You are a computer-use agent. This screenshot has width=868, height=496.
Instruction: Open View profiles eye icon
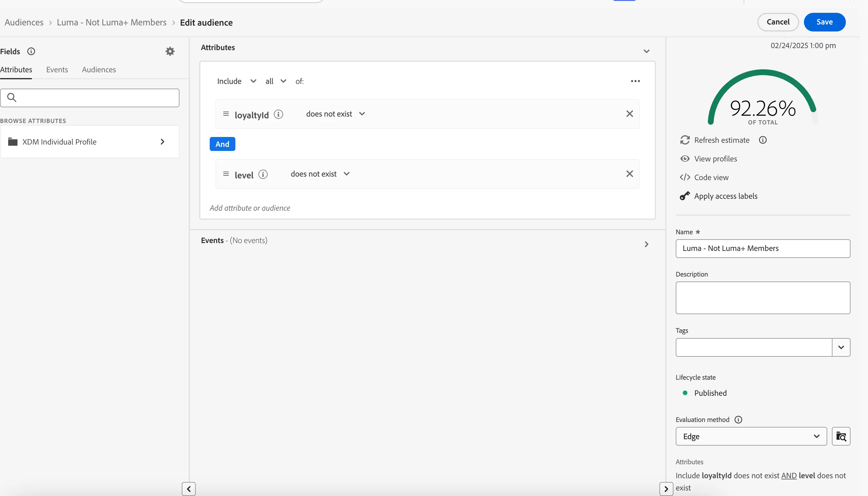685,159
